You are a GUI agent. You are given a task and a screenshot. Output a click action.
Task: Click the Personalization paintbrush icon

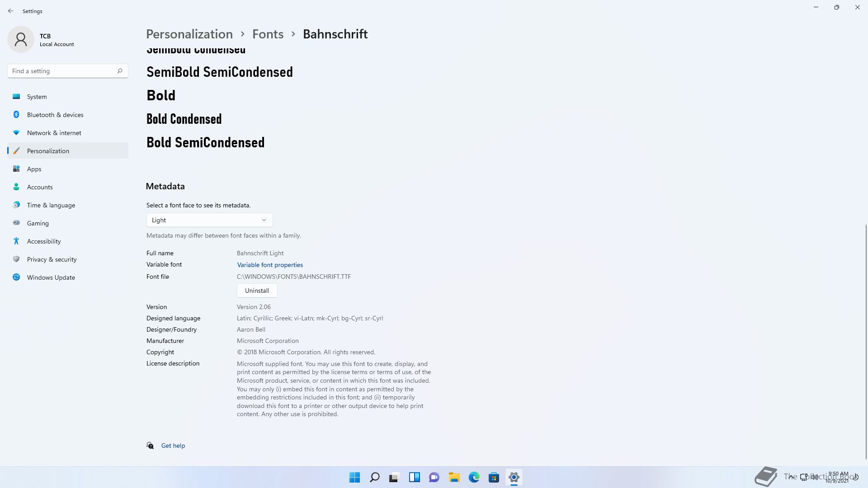16,150
